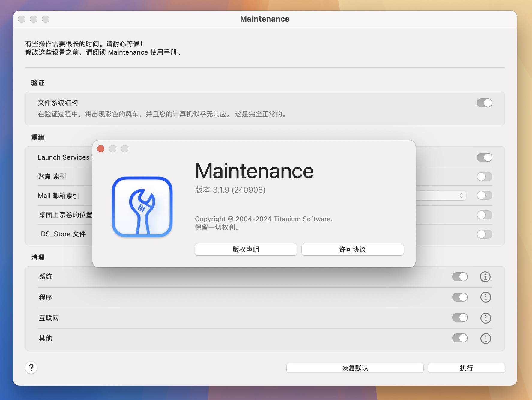Click 版权声明 button in About dialog

pyautogui.click(x=246, y=249)
